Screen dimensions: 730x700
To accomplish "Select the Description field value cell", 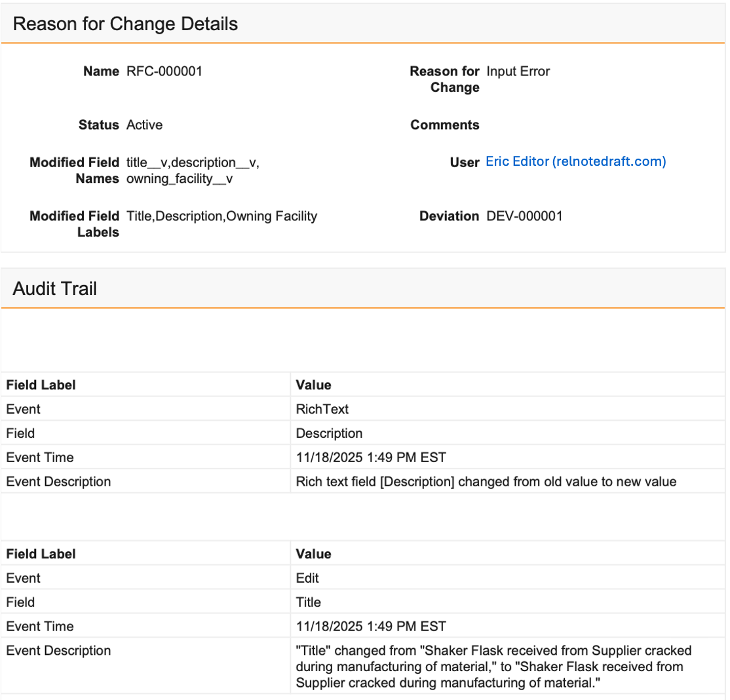I will (x=329, y=433).
